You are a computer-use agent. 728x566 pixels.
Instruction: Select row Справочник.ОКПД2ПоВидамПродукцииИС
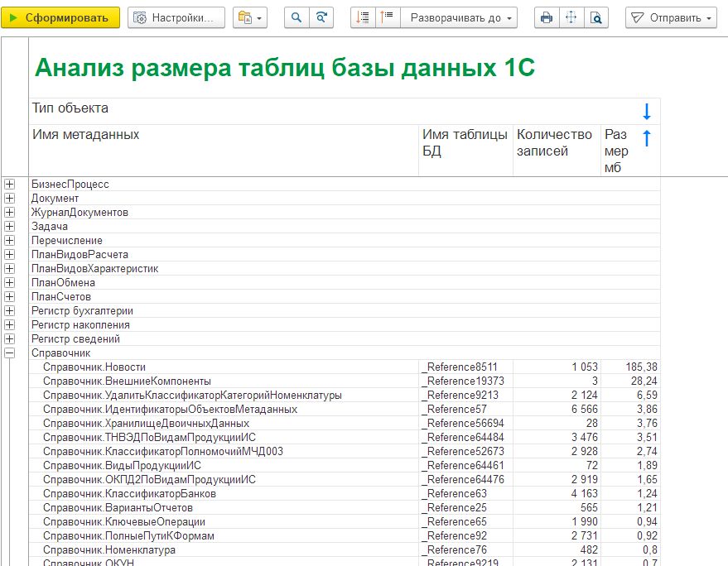coord(345,480)
